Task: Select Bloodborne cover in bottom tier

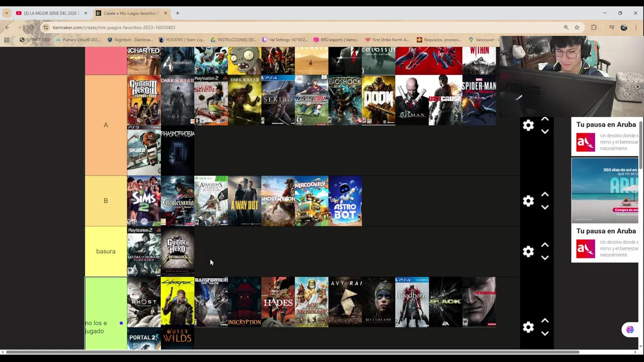Action: (x=412, y=302)
